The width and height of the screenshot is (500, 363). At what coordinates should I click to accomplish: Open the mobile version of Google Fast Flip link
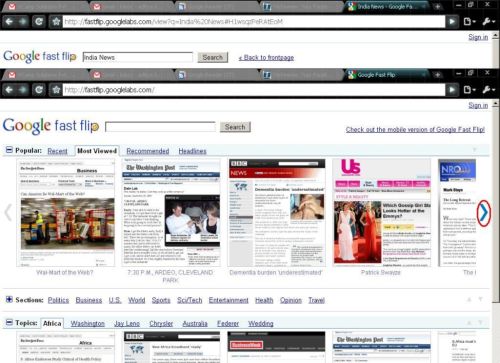pos(415,129)
